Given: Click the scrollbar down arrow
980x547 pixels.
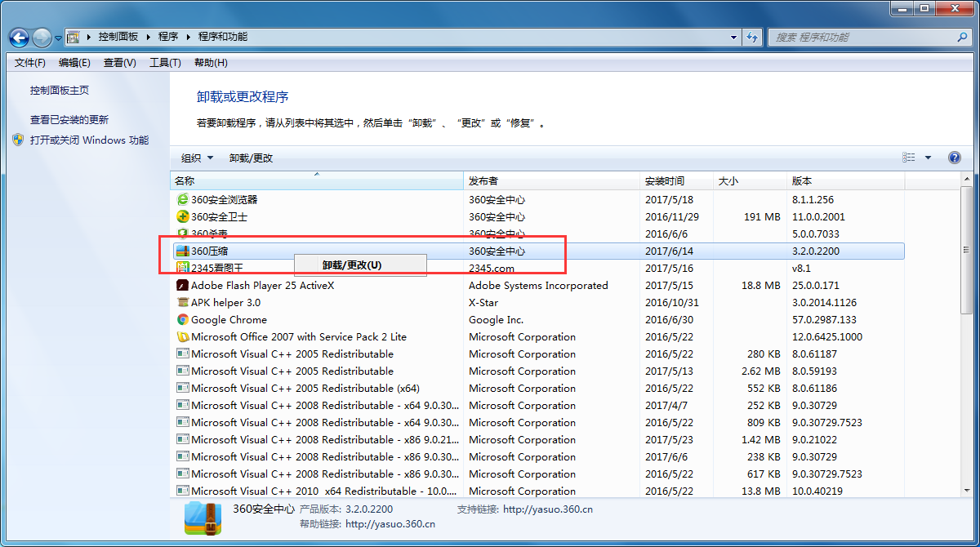Looking at the screenshot, I should 966,489.
